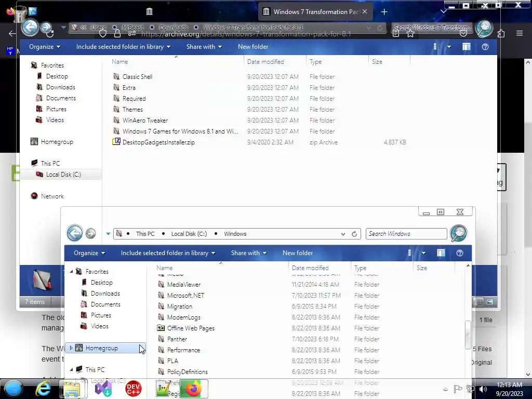Click New folder in the Transformation Pack window
532x399 pixels.
(253, 47)
